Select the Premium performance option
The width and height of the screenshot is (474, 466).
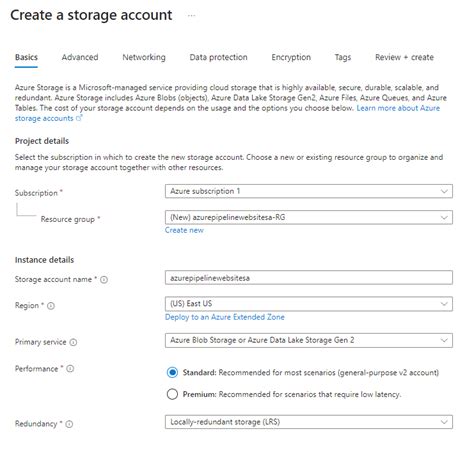[x=172, y=394]
